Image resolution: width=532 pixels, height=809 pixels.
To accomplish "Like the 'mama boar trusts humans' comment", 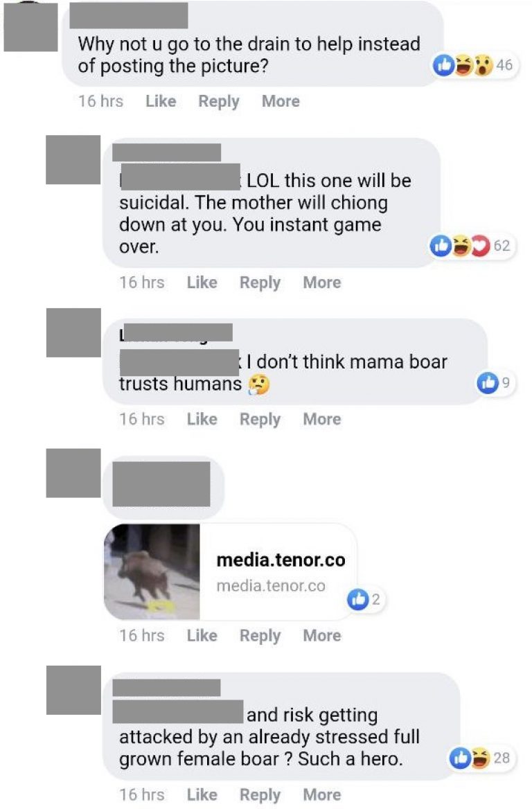I will 202,419.
